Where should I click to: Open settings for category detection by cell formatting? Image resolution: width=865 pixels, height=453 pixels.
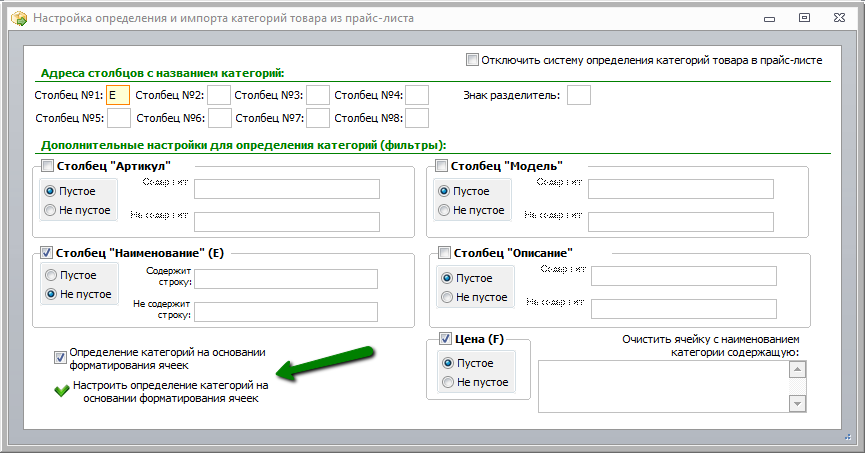pyautogui.click(x=170, y=392)
